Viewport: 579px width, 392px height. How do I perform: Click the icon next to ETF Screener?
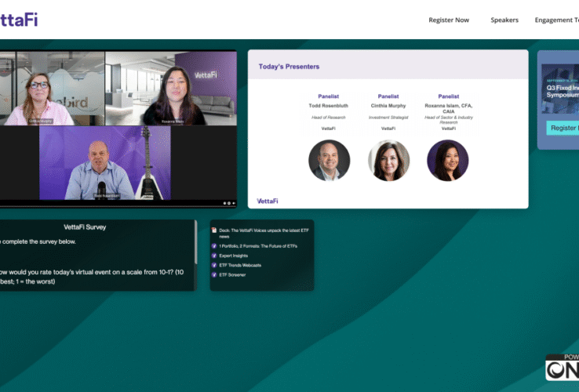point(214,274)
